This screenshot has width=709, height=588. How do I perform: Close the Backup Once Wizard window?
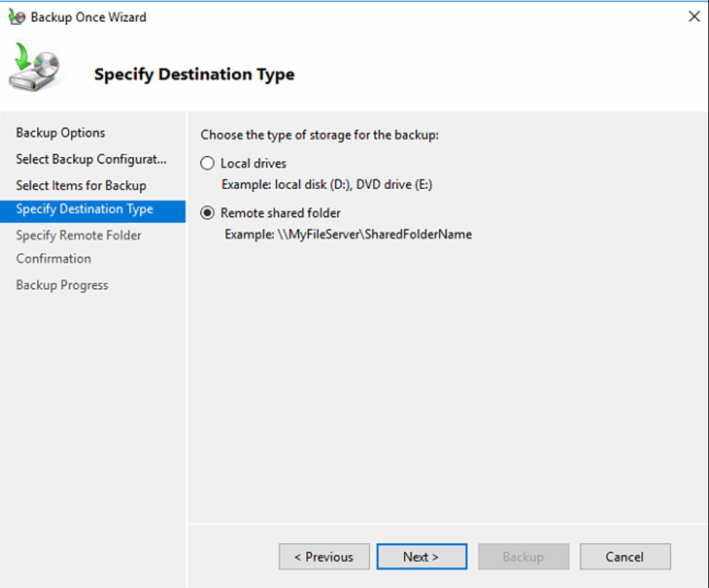pyautogui.click(x=694, y=17)
